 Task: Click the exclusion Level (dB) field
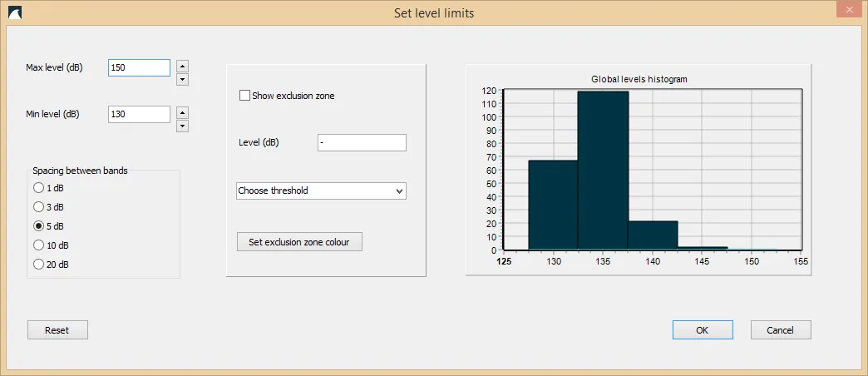click(x=362, y=143)
